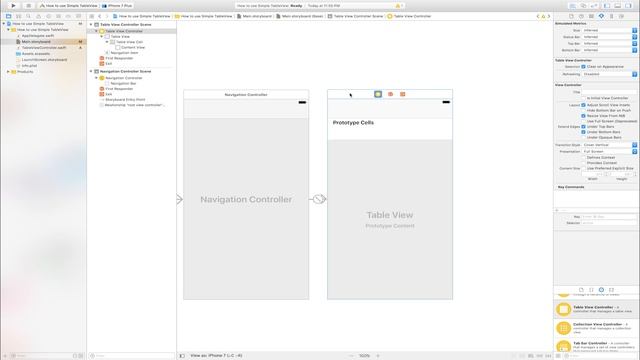Click Main.storyboard breadcrumb item
This screenshot has width=640, height=360.
(x=254, y=16)
